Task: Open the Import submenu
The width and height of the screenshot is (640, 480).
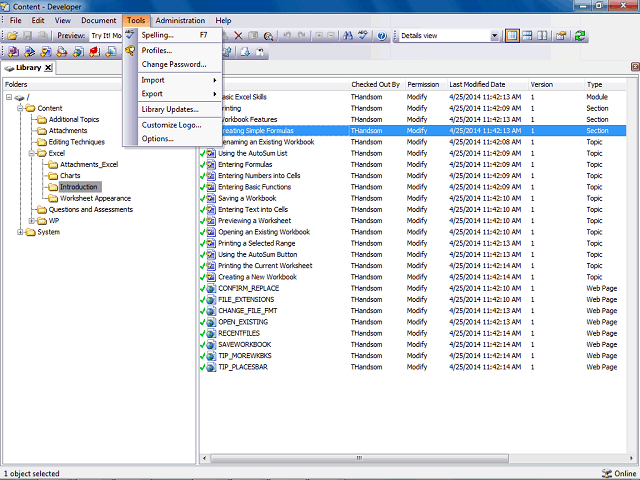Action: point(180,80)
